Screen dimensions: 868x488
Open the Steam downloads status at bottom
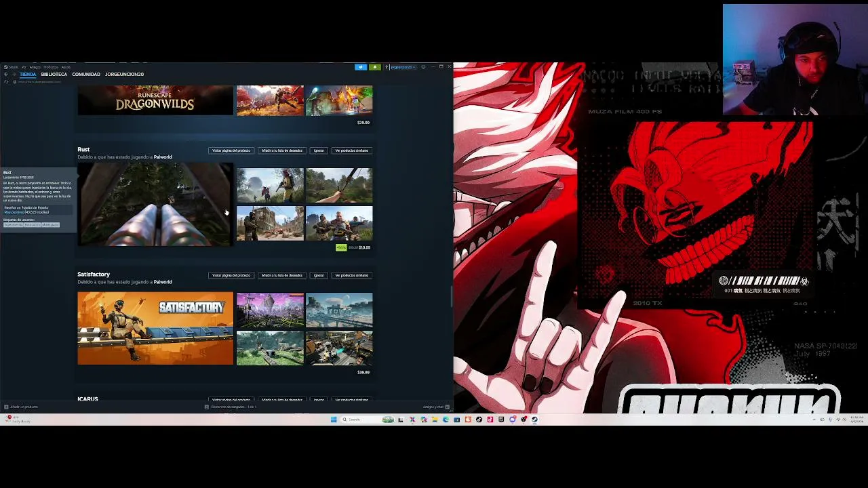tap(231, 407)
